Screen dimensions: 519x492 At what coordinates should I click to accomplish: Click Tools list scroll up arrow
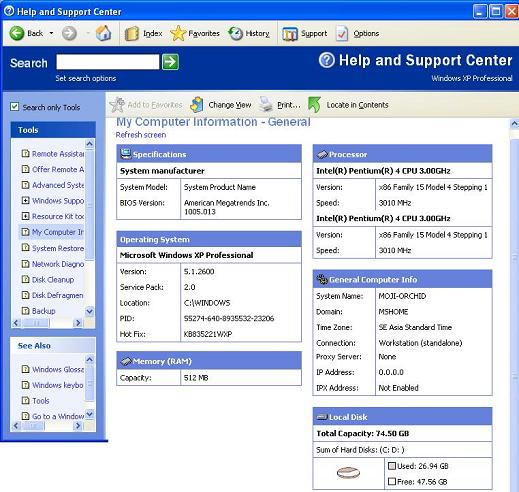click(89, 144)
